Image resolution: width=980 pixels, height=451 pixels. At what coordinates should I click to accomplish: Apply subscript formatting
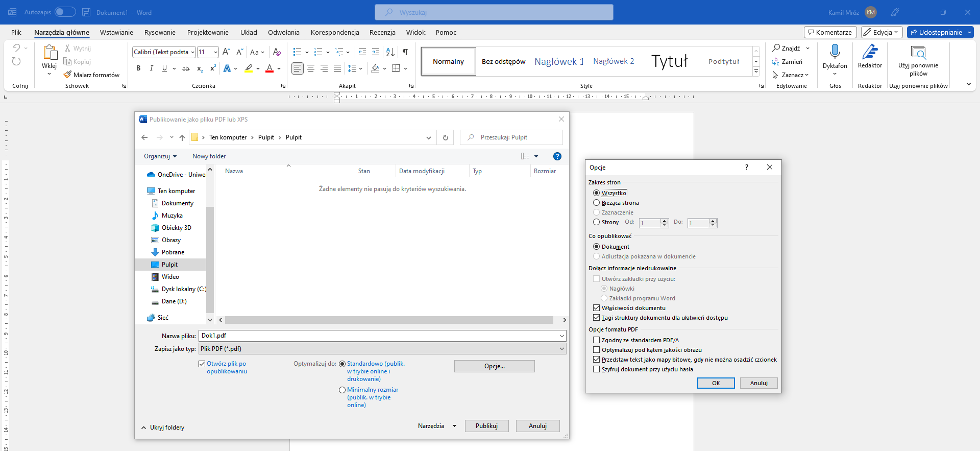pos(200,68)
